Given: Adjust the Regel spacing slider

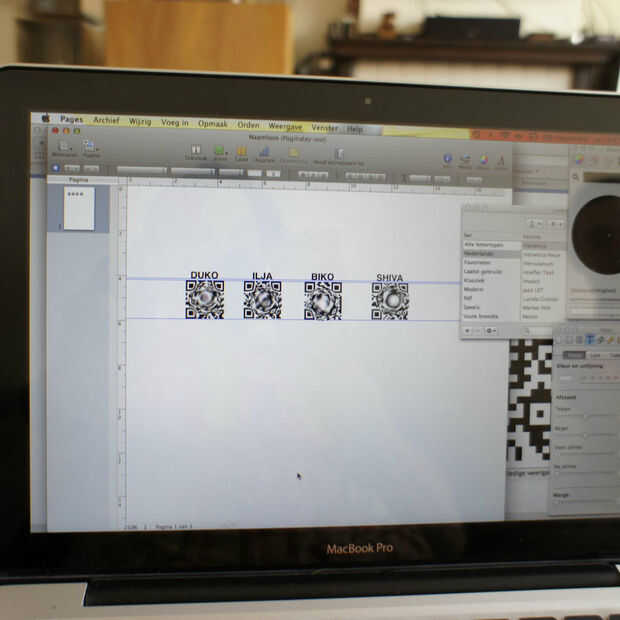Looking at the screenshot, I should [585, 435].
